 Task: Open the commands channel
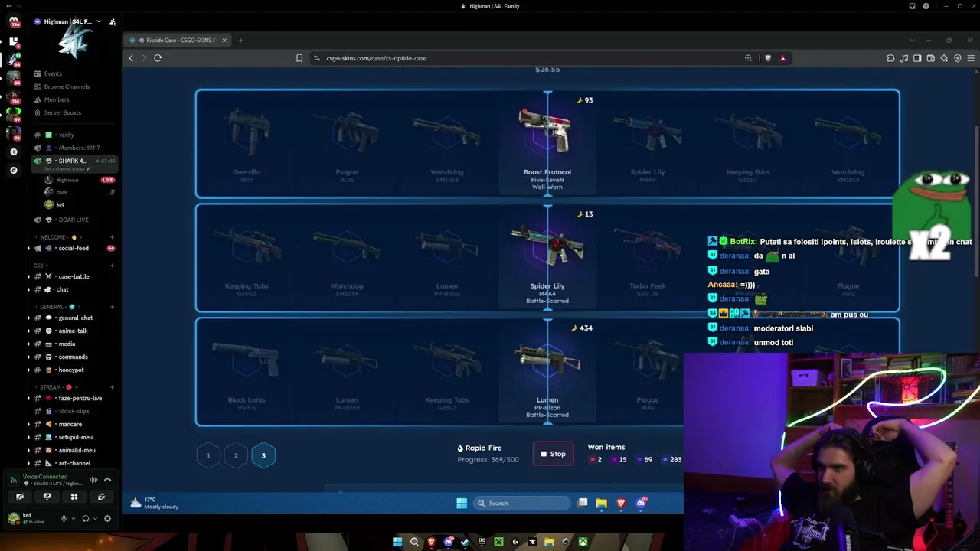pos(74,357)
